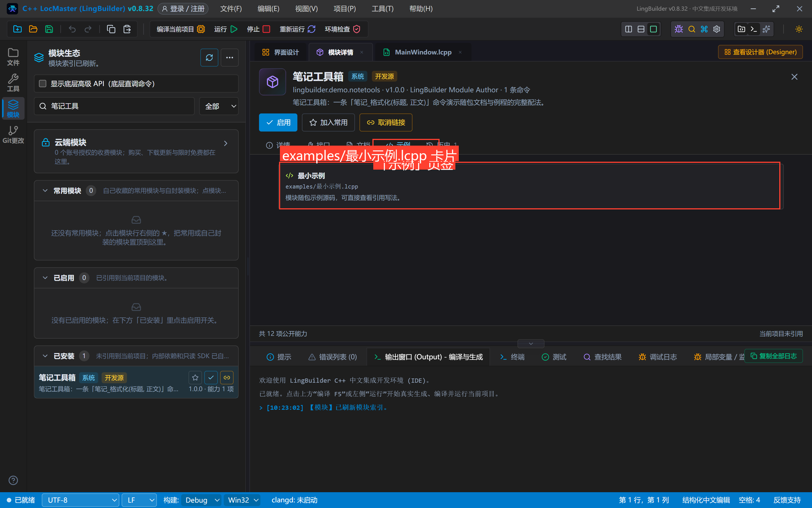This screenshot has height=508, width=812.
Task: Open the 文件 sidebar panel
Action: (x=13, y=57)
